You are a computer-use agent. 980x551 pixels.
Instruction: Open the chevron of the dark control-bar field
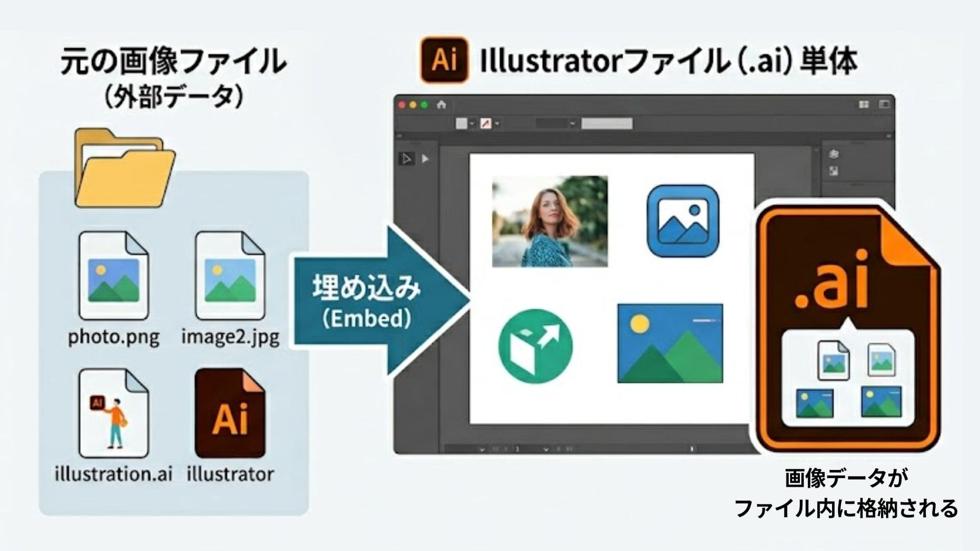[572, 123]
